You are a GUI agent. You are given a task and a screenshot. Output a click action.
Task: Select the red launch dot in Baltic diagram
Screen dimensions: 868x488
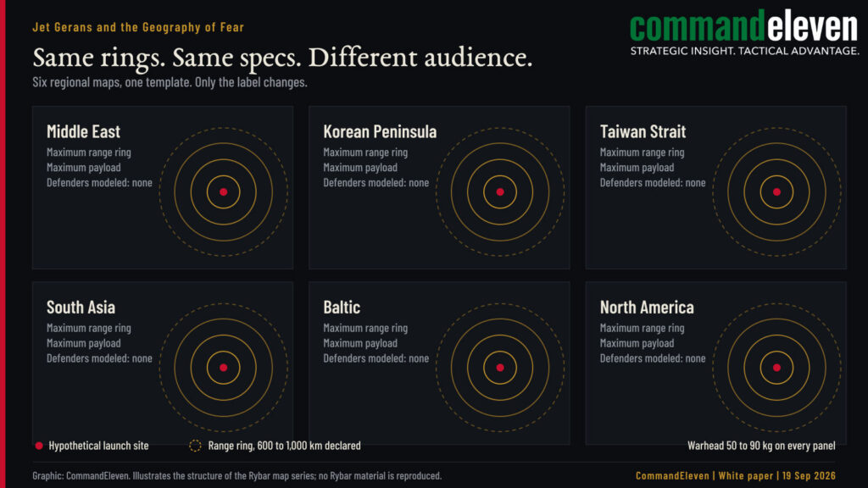point(500,368)
